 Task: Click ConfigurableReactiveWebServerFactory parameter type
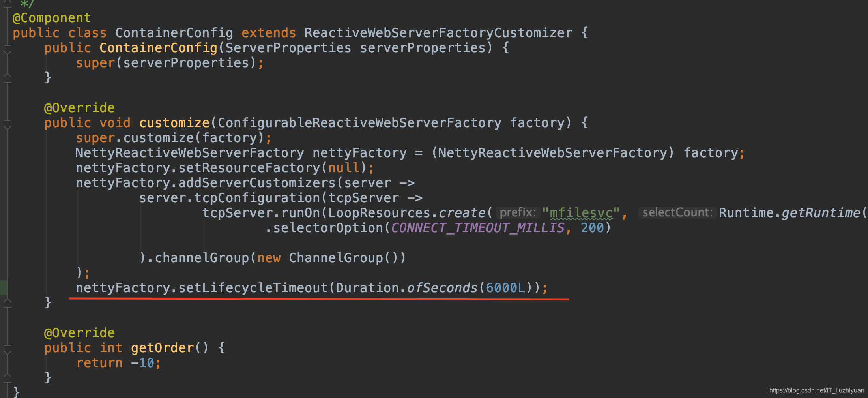pyautogui.click(x=359, y=123)
